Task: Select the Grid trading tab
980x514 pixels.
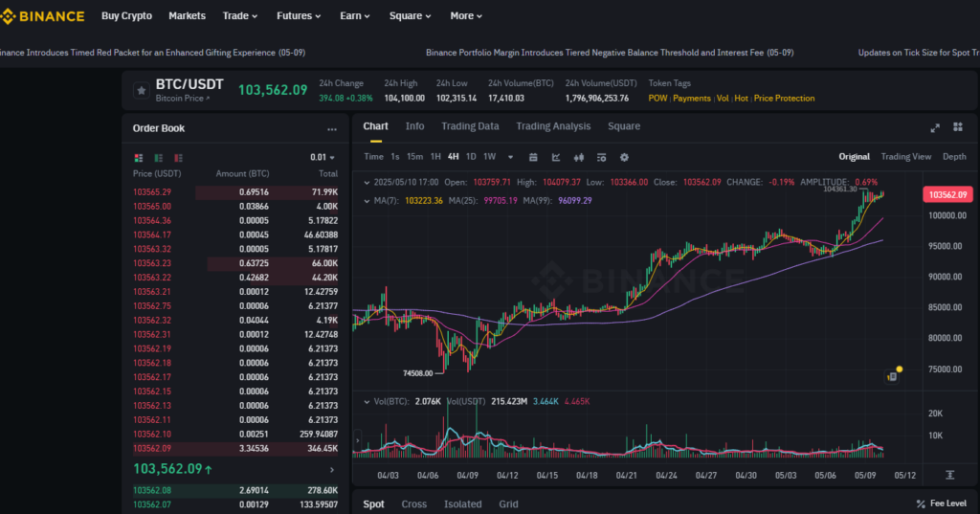Action: pos(508,504)
